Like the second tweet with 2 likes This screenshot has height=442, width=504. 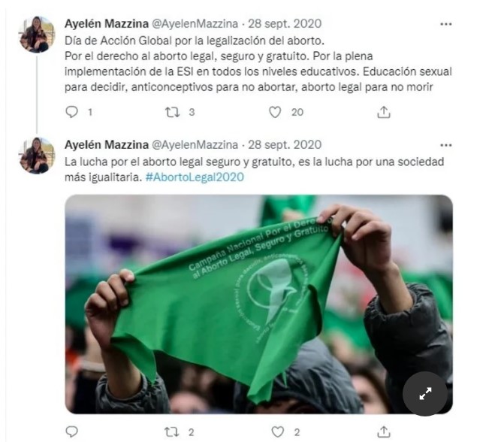[277, 432]
